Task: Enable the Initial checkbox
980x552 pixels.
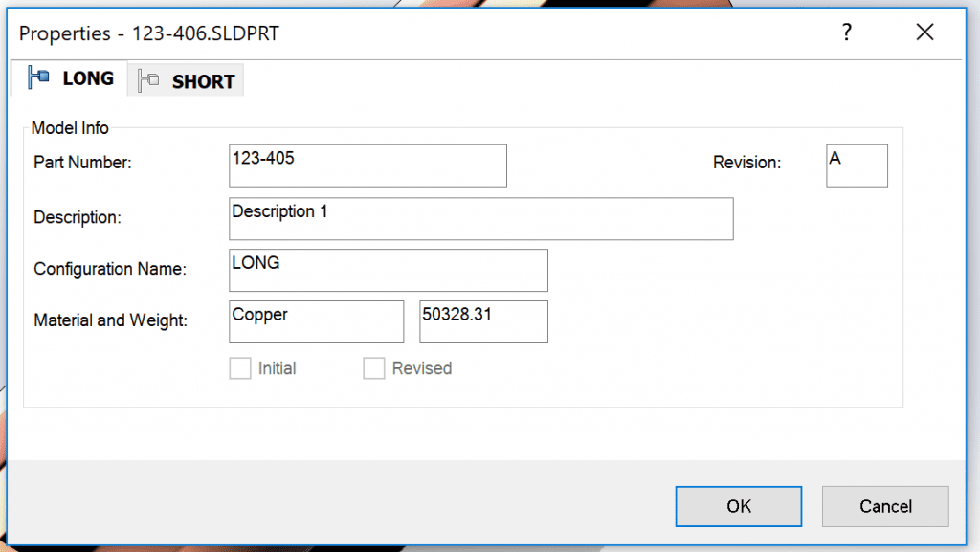Action: pos(240,368)
